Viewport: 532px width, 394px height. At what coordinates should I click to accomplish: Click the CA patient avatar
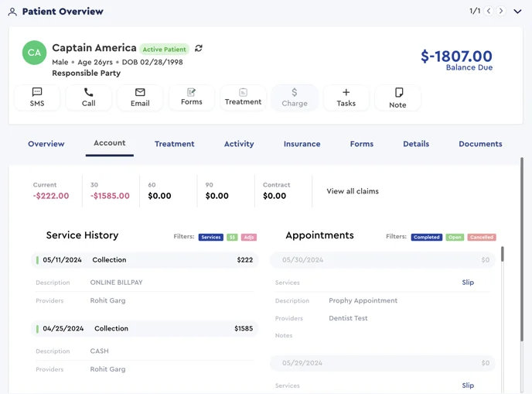[34, 53]
